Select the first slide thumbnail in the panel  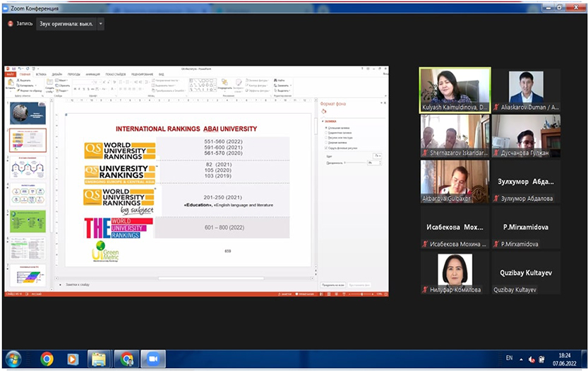28,112
